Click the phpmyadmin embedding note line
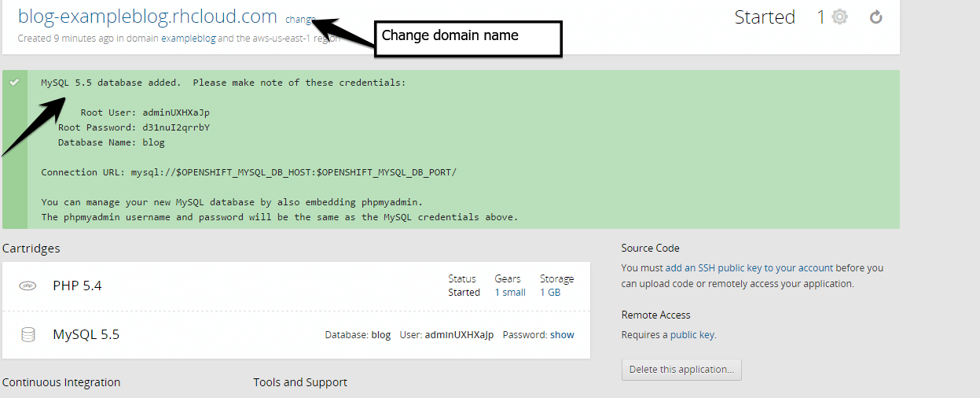 pos(232,202)
